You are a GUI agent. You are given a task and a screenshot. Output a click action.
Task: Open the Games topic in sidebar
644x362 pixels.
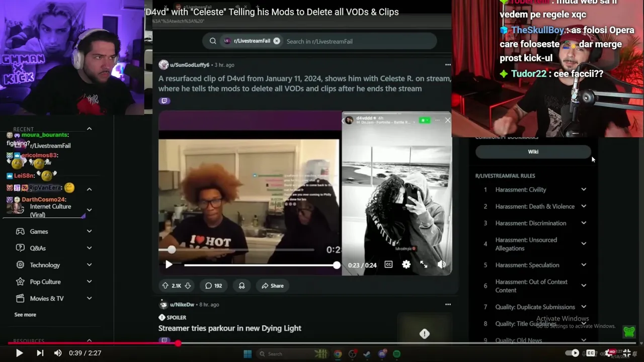39,232
